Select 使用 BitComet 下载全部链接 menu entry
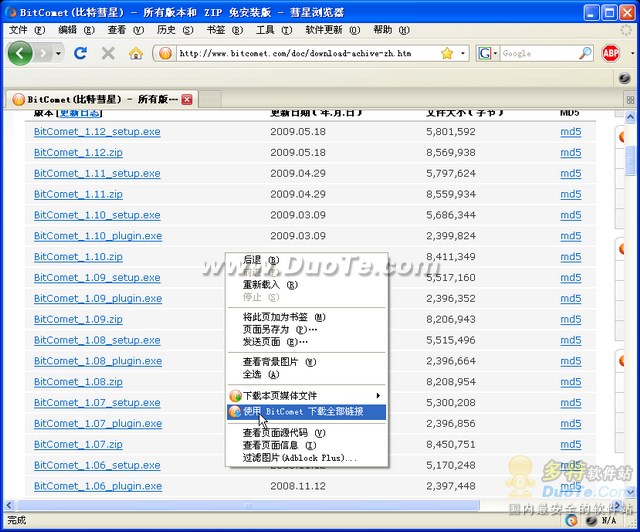640x532 pixels. [306, 411]
